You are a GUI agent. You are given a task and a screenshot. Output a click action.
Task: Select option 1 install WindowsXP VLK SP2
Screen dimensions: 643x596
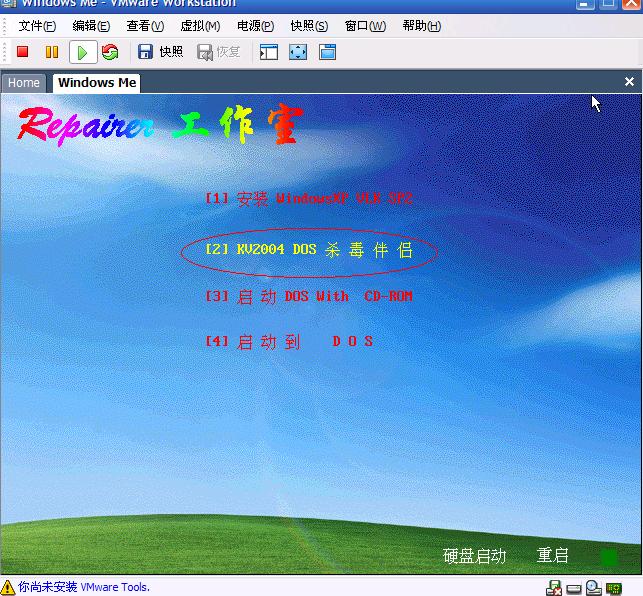309,199
